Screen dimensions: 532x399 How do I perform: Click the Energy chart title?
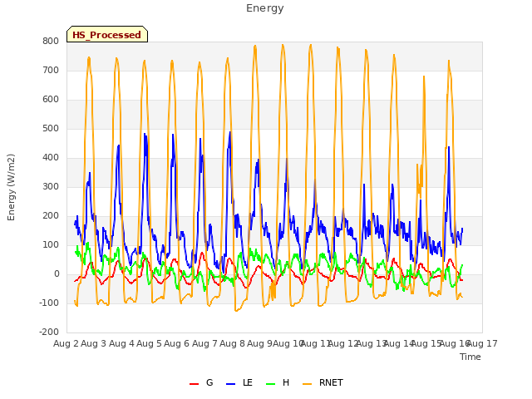click(x=265, y=8)
